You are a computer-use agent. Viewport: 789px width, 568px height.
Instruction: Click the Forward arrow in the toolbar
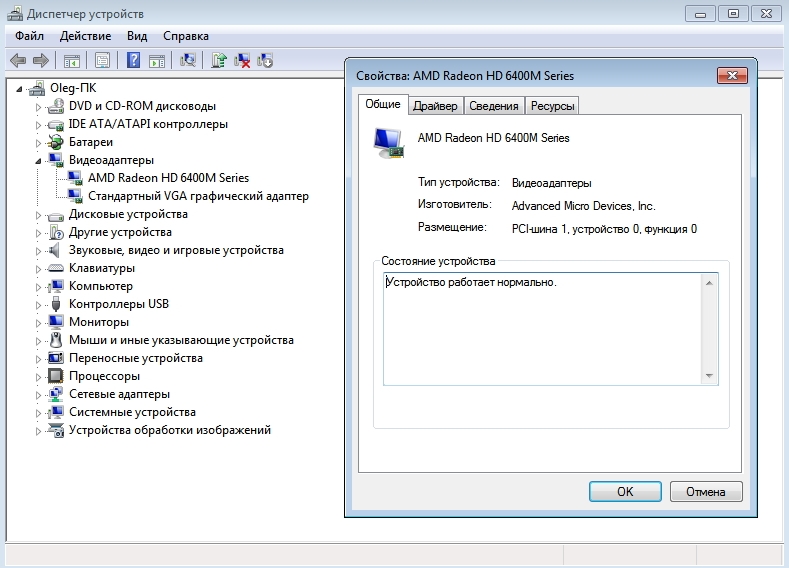pyautogui.click(x=41, y=61)
